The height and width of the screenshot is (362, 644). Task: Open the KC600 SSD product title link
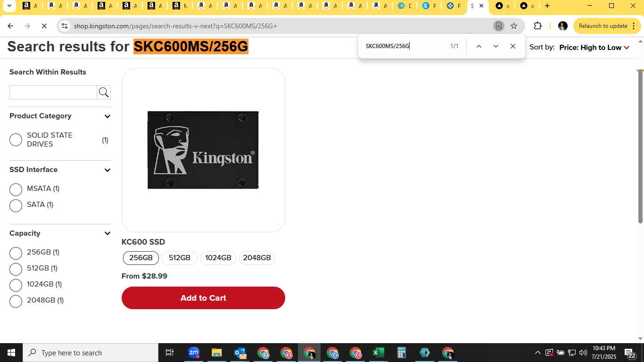[143, 242]
